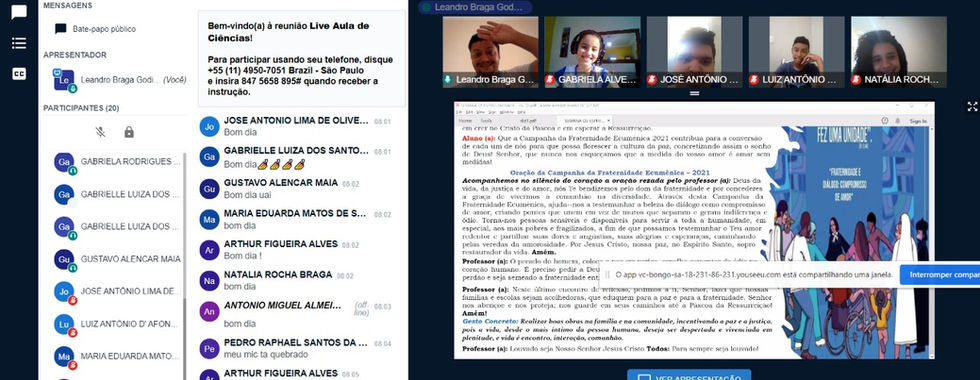Click Interromper compartilhamento button

tap(940, 274)
